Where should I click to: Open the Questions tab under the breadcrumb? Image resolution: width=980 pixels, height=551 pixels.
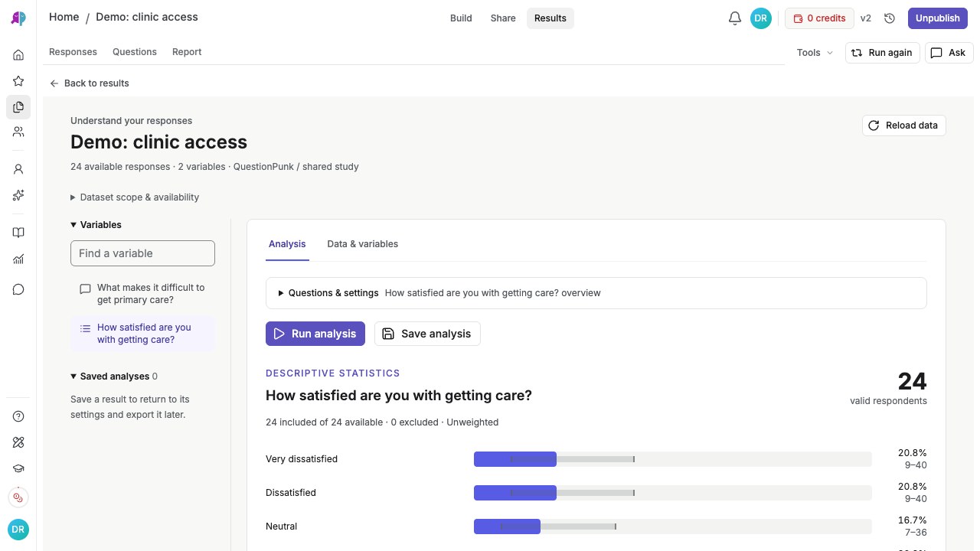pos(135,52)
